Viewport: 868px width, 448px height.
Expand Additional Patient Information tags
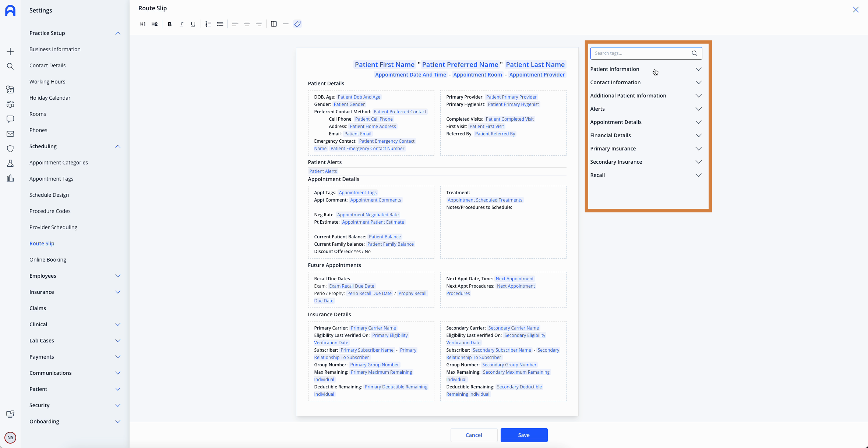(646, 96)
